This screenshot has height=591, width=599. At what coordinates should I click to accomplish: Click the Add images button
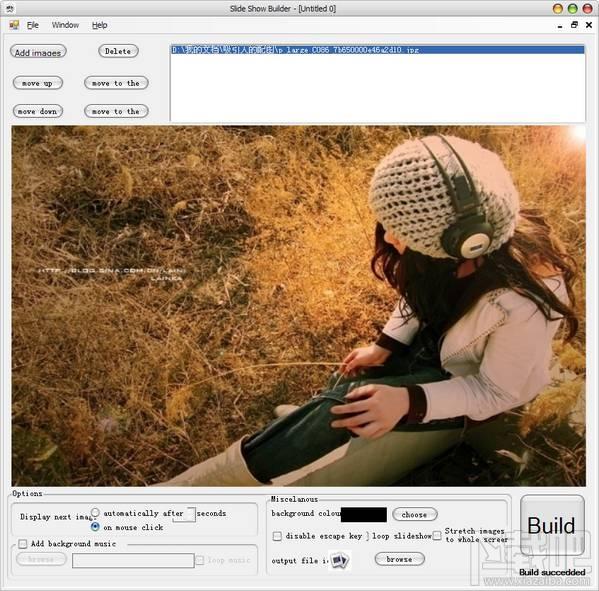[x=38, y=52]
